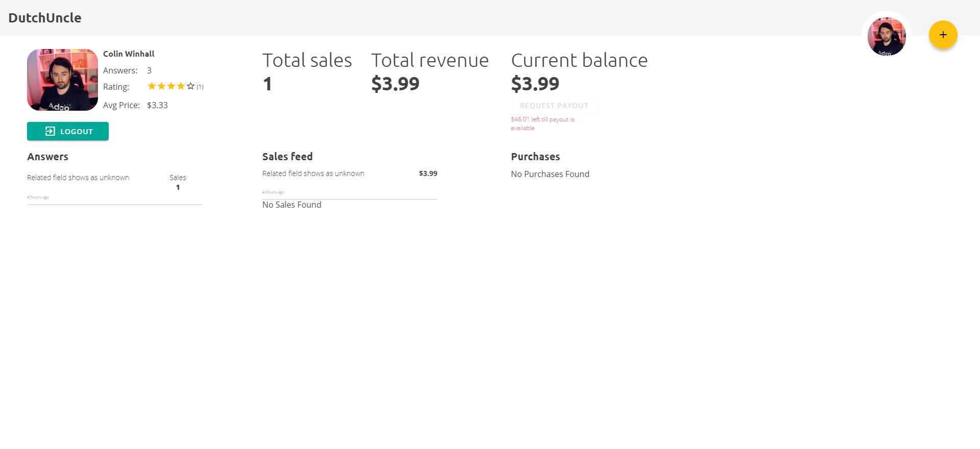980x449 pixels.
Task: Click the Sales count on the answer
Action: pos(178,187)
